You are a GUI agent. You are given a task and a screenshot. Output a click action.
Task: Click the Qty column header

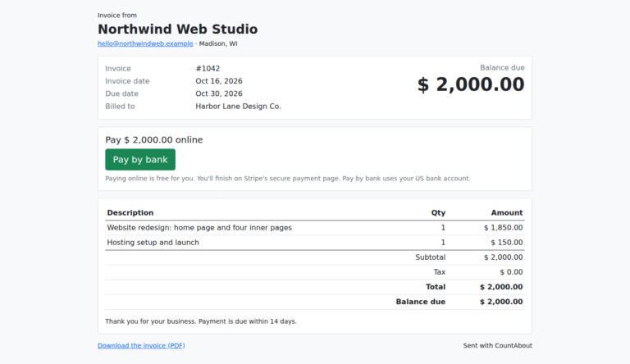(x=438, y=212)
